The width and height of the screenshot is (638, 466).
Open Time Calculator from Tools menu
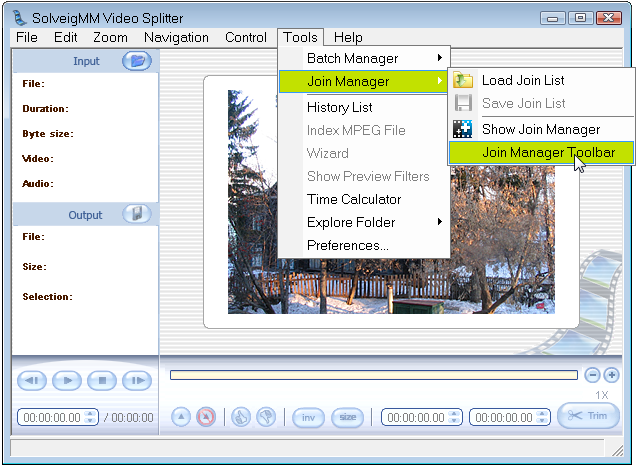[354, 199]
